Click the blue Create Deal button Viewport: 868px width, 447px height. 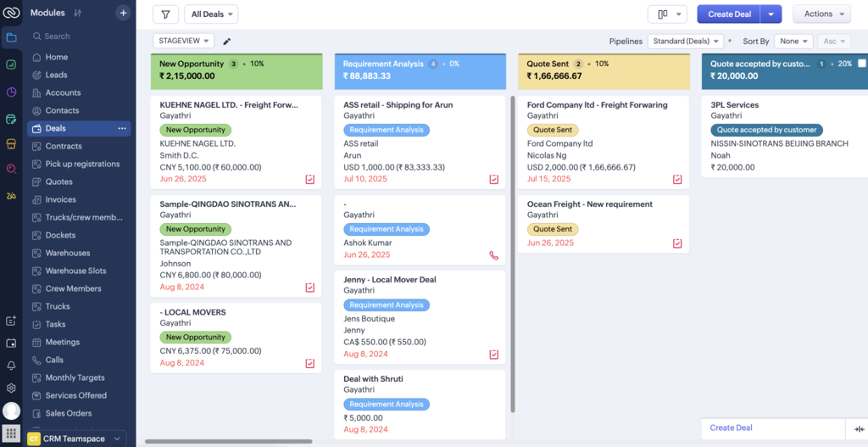point(729,14)
